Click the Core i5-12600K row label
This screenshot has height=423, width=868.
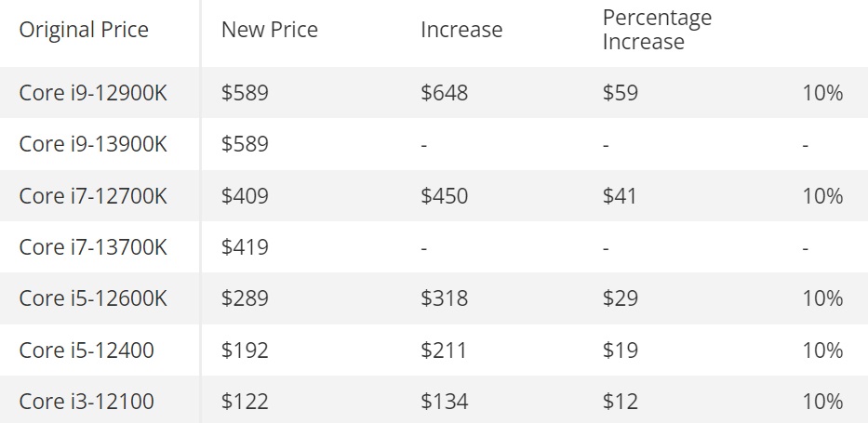pyautogui.click(x=93, y=298)
